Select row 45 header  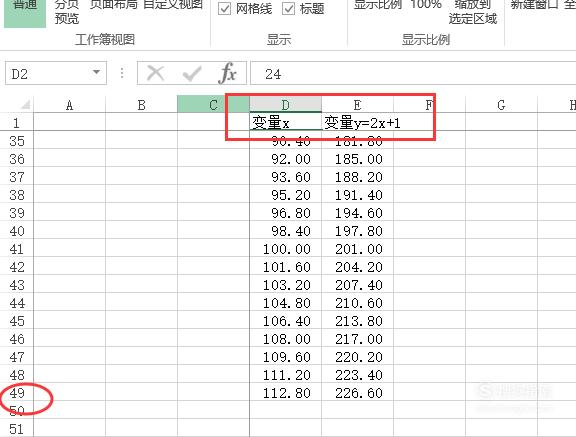coord(17,321)
